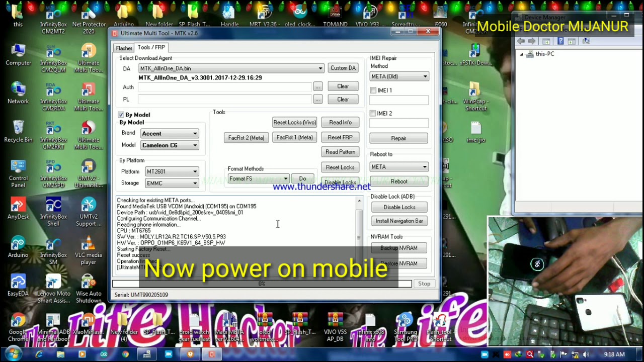The height and width of the screenshot is (362, 644).
Task: Click the Do button beside Format FS
Action: [x=302, y=179]
